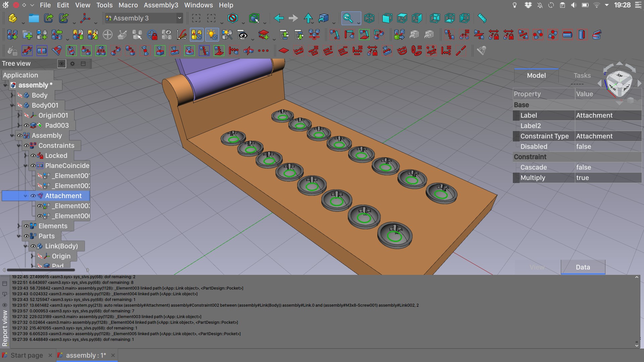The width and height of the screenshot is (644, 362).
Task: Hide Pad003 using its eye toggle
Action: (27, 125)
